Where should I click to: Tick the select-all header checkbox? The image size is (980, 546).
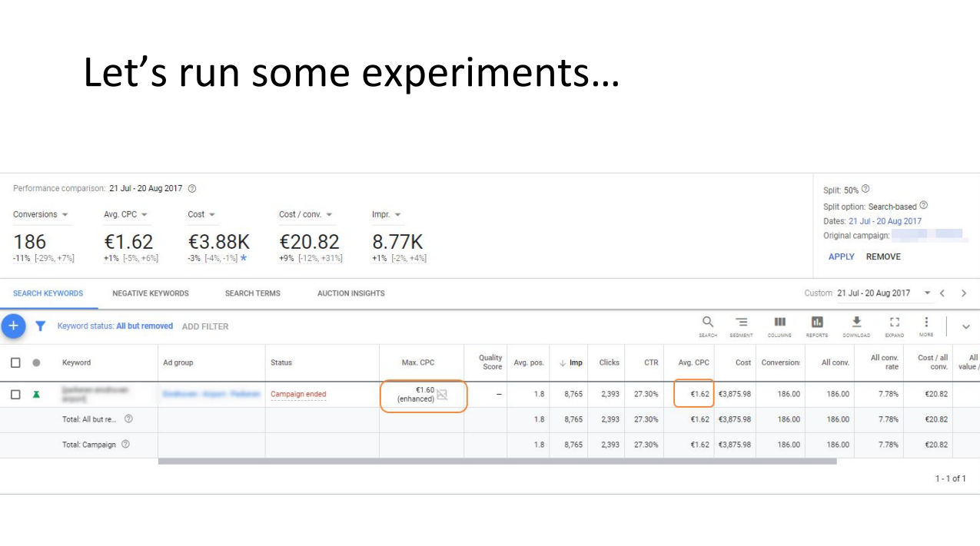(15, 362)
